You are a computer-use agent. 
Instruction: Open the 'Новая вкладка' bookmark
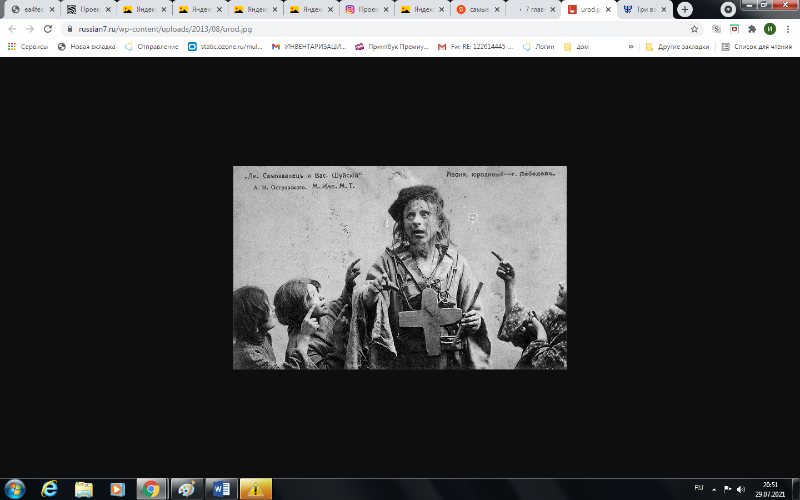[x=86, y=46]
